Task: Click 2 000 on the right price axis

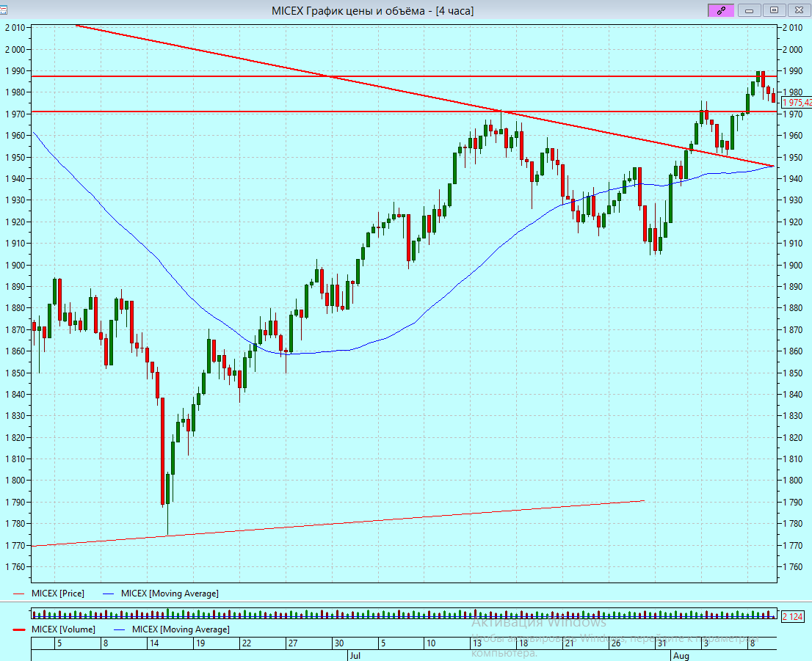Action: (793, 50)
